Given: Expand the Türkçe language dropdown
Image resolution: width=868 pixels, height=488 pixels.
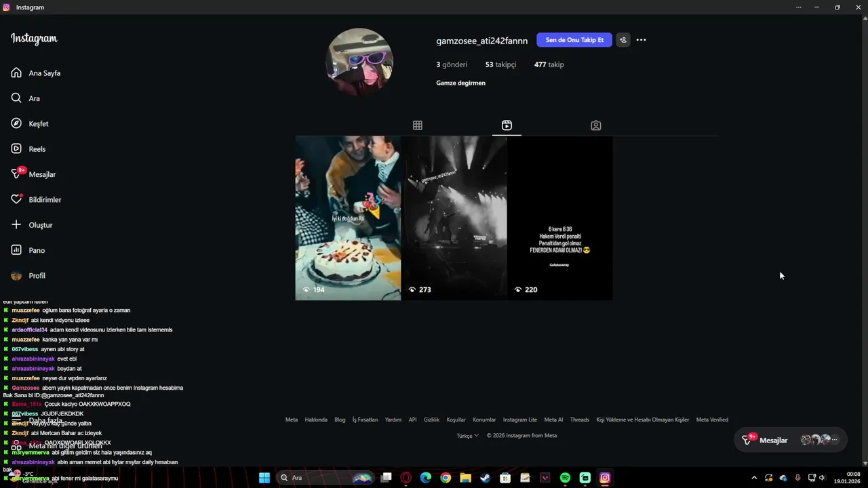Looking at the screenshot, I should click(467, 436).
